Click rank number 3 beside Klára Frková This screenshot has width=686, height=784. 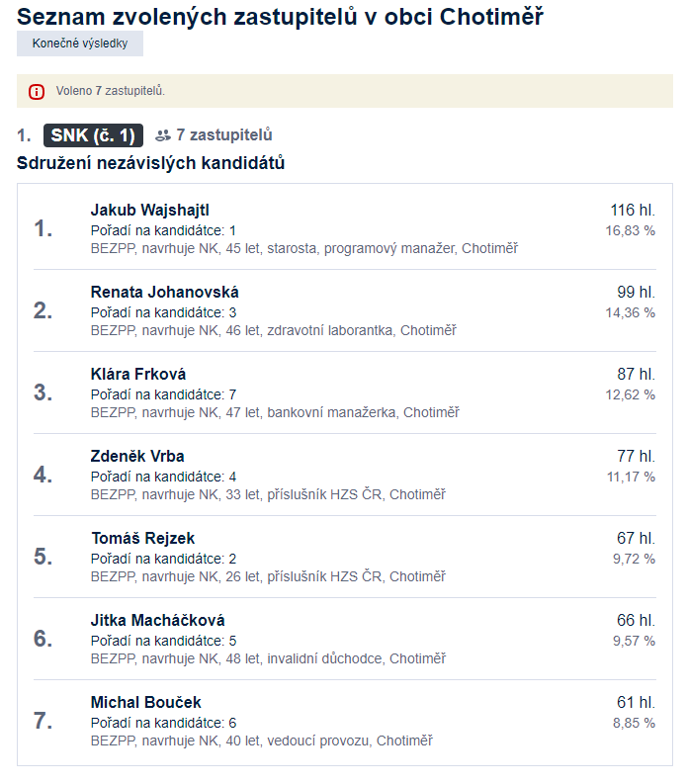click(x=43, y=392)
